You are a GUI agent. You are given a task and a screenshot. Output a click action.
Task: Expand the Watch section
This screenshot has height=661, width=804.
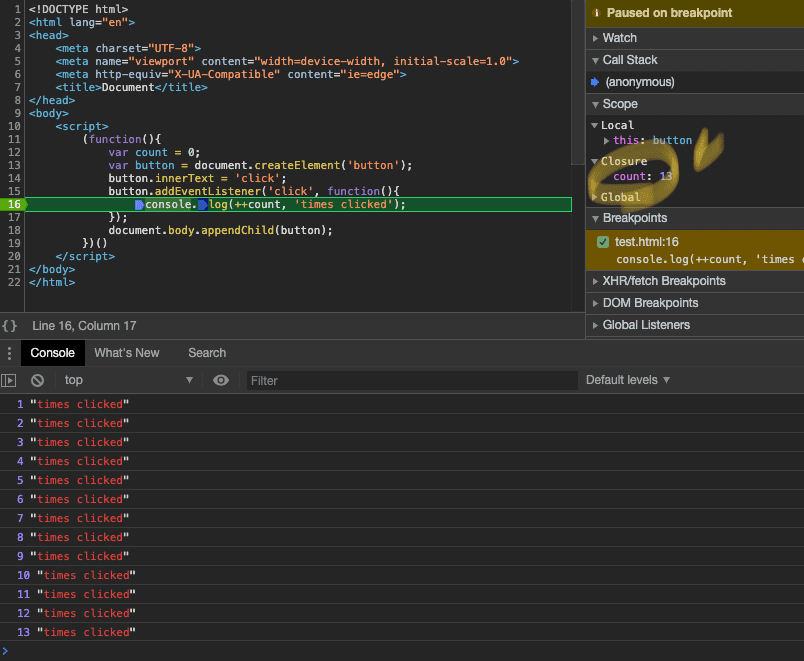[619, 38]
